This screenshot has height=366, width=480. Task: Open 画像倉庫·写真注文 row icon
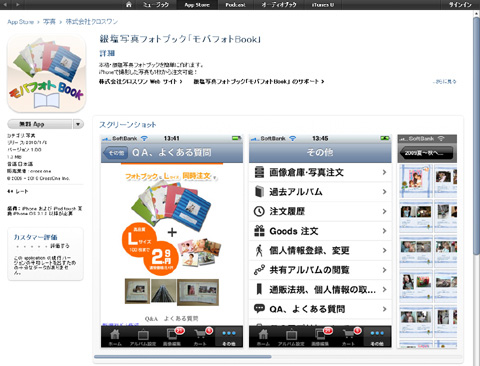pos(259,172)
